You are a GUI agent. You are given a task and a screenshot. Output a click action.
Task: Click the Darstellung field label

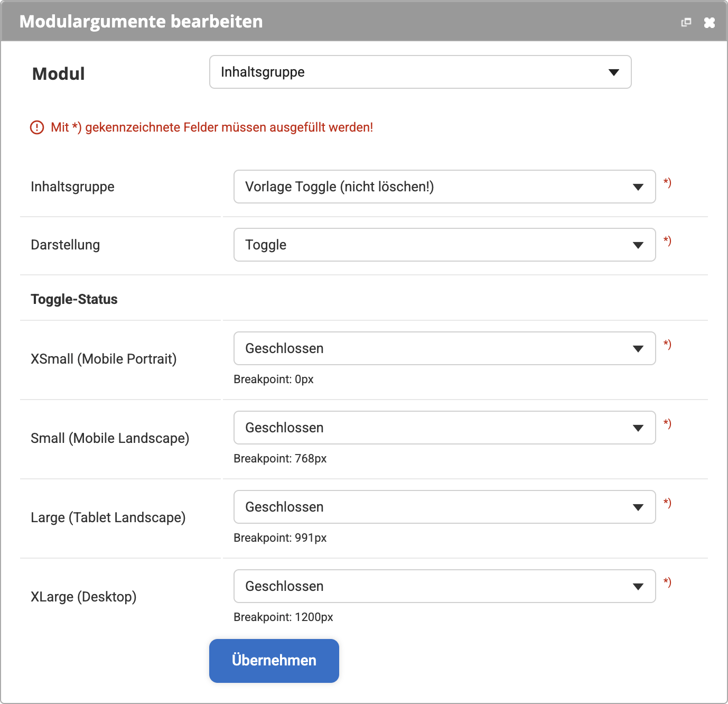(x=66, y=245)
